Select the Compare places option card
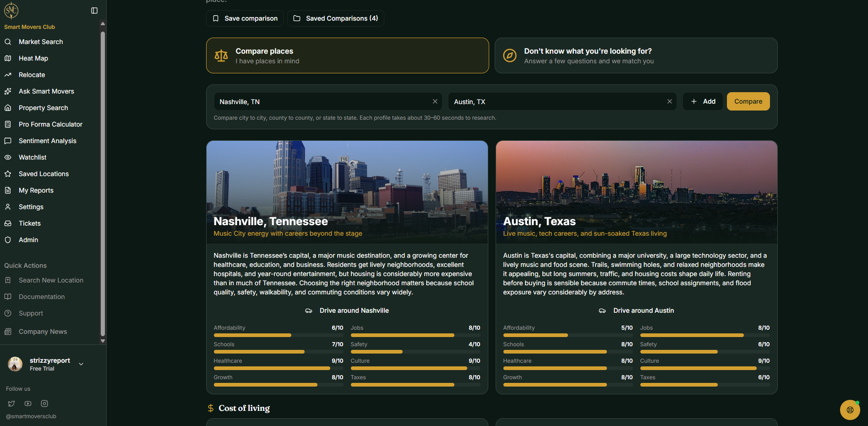Screen dimensions: 868x426 (x=348, y=55)
